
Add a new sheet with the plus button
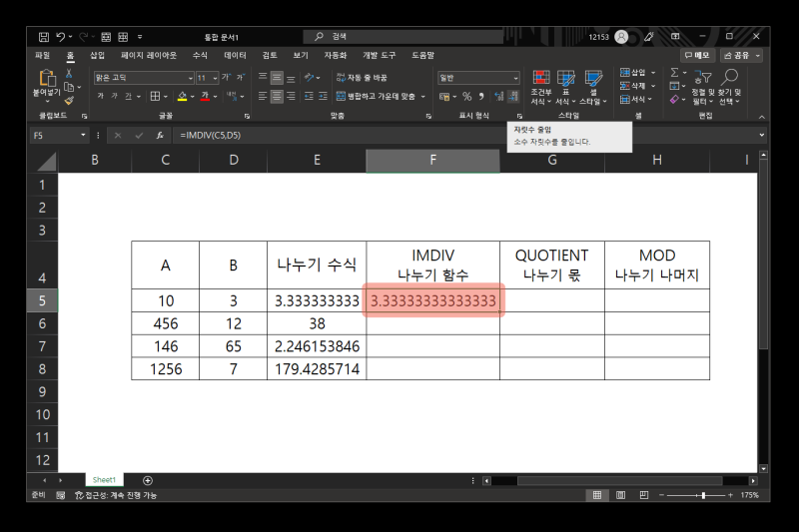(148, 480)
